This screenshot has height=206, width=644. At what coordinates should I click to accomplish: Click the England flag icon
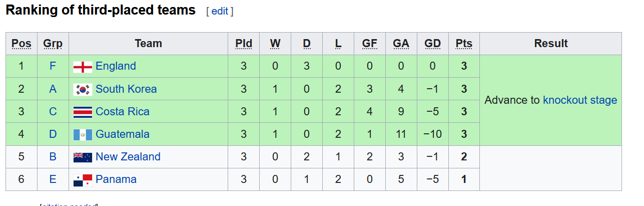[83, 67]
